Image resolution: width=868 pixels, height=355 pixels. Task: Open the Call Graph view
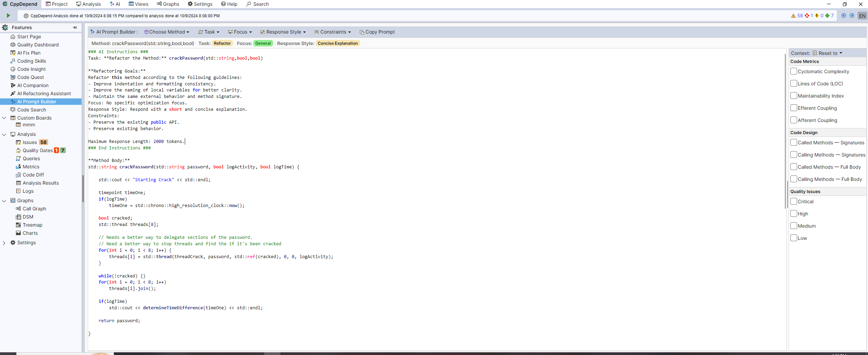tap(34, 208)
